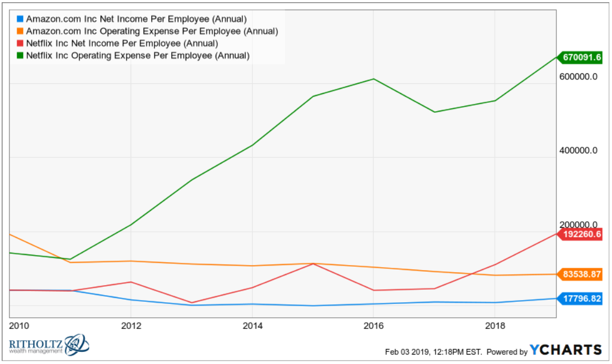This screenshot has width=612, height=364.
Task: Click the 'Powered by' text
Action: [x=506, y=352]
